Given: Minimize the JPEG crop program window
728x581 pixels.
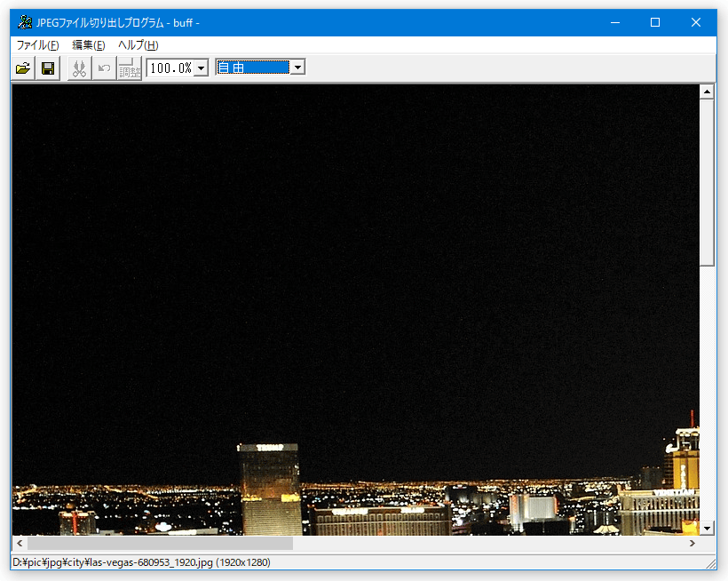Looking at the screenshot, I should tap(615, 22).
